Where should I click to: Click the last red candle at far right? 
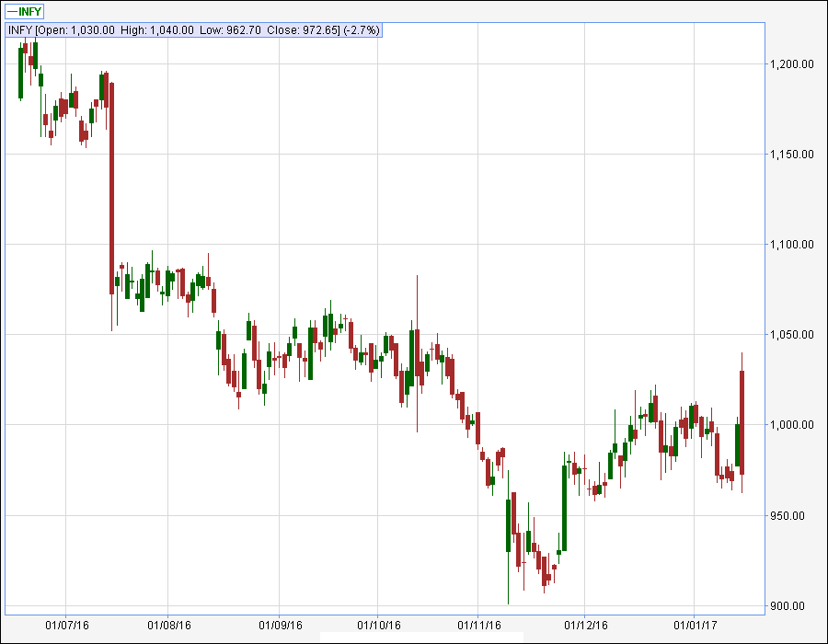(742, 422)
